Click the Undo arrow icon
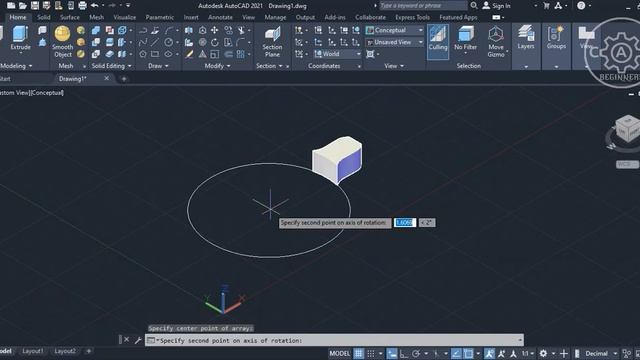Image resolution: width=640 pixels, height=360 pixels. click(x=94, y=5)
